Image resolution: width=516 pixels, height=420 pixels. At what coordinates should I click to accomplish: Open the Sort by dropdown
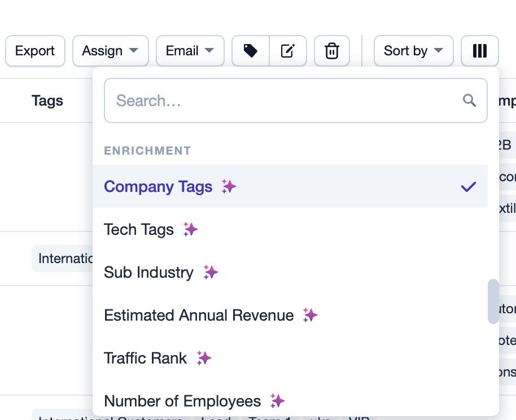tap(414, 51)
